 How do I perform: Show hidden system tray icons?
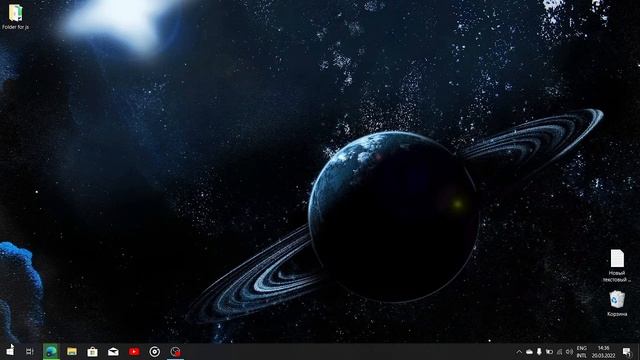[519, 351]
